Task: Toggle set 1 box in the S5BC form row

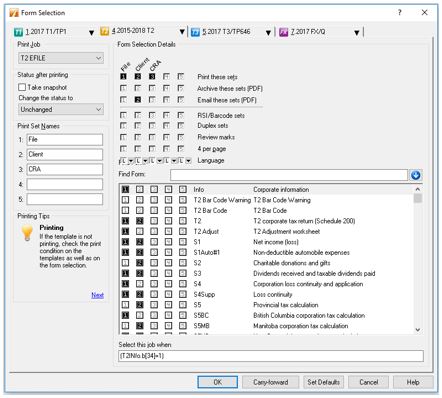Action: (x=125, y=315)
